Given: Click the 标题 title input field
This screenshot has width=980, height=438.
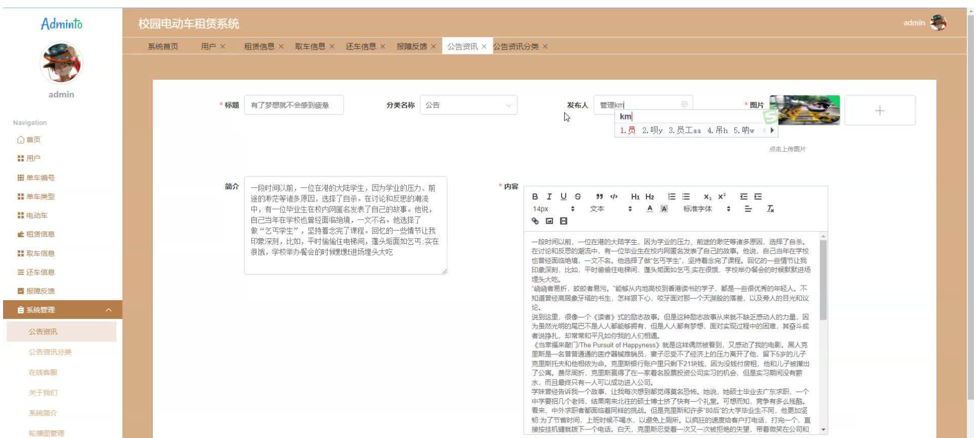Looking at the screenshot, I should pos(294,105).
